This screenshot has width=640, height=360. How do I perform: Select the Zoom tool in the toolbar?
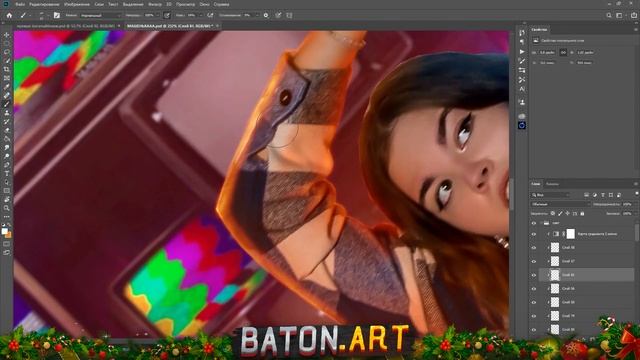7,208
